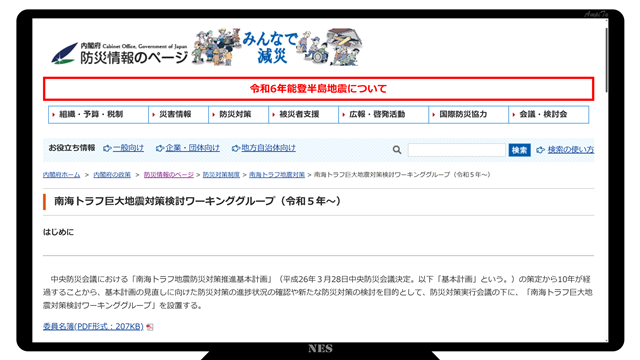Click the みんなで減災 banner illustration
Image resolution: width=640 pixels, height=360 pixels.
point(277,47)
